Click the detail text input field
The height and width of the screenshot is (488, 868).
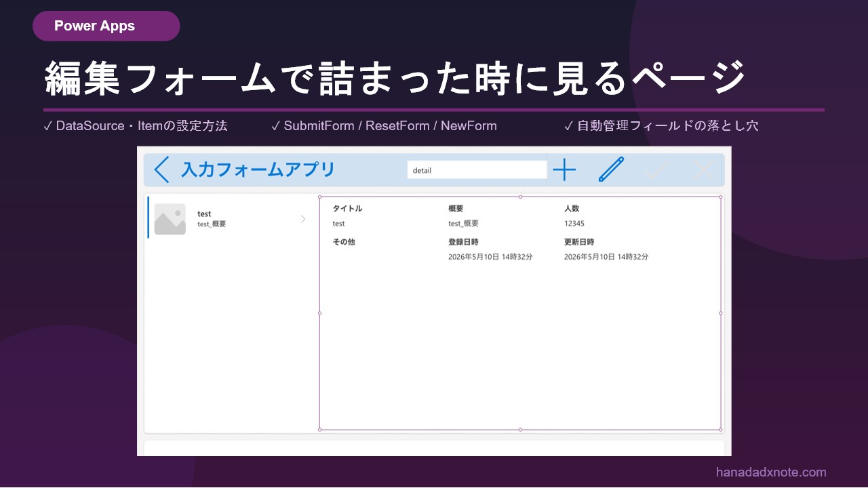tap(477, 170)
